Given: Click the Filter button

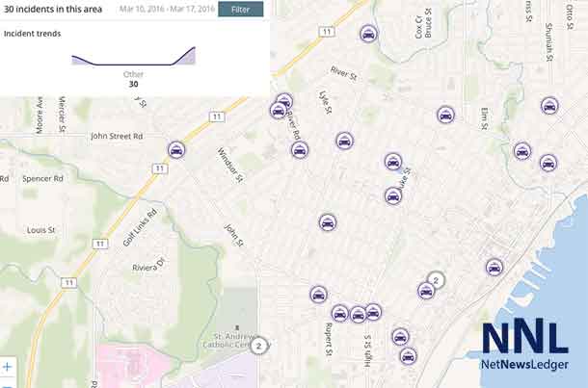Looking at the screenshot, I should click(x=240, y=10).
